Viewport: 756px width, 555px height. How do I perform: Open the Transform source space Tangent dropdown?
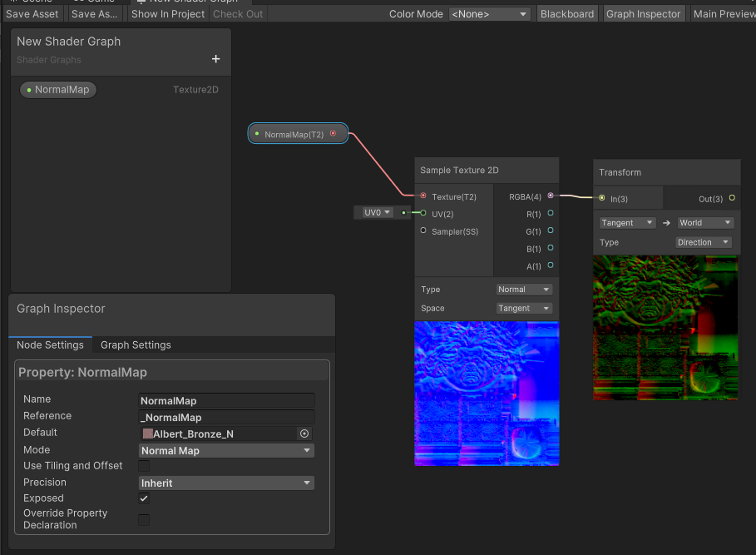[627, 223]
